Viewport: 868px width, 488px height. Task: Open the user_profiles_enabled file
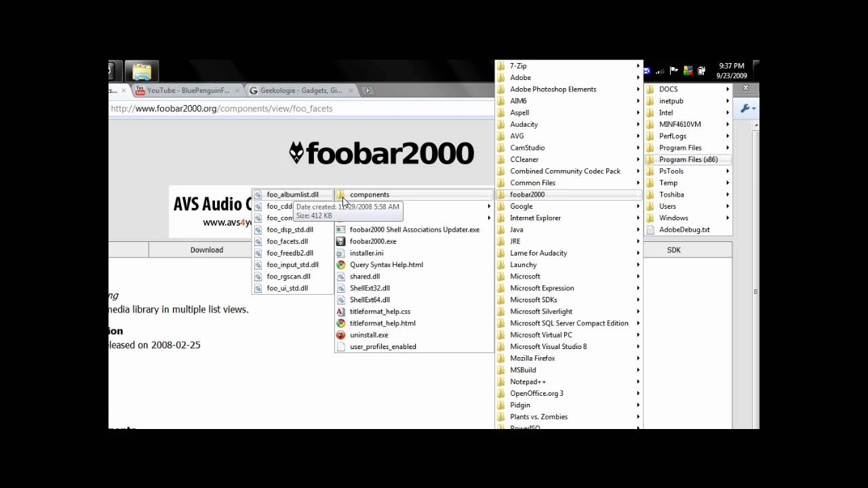pos(414,346)
